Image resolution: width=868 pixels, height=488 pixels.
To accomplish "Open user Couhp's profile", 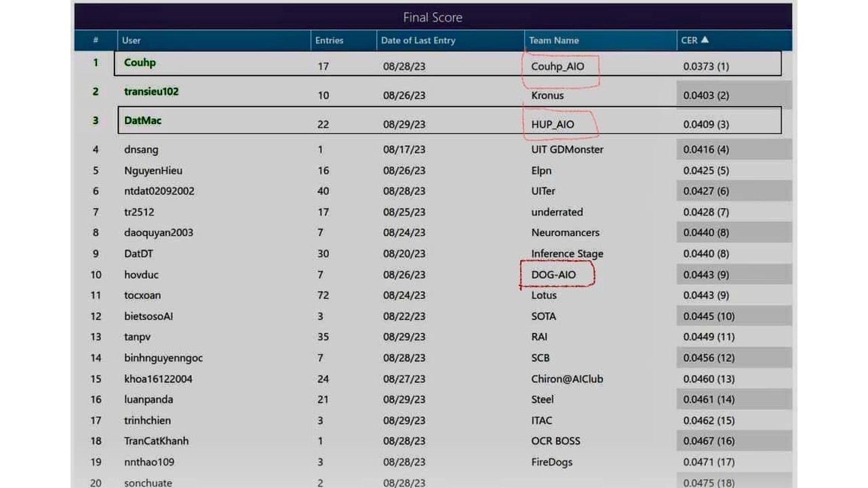I will point(140,62).
